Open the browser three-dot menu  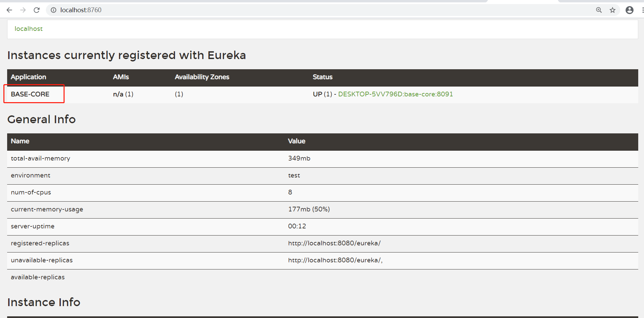point(642,10)
